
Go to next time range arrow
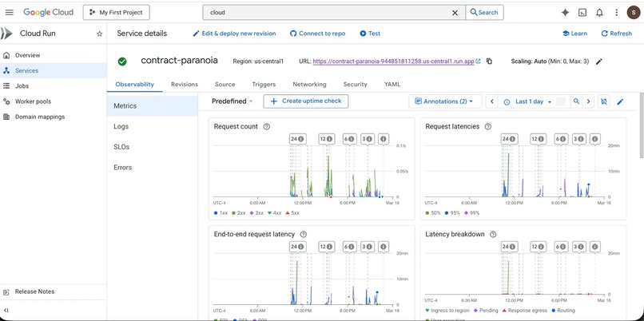[x=589, y=101]
